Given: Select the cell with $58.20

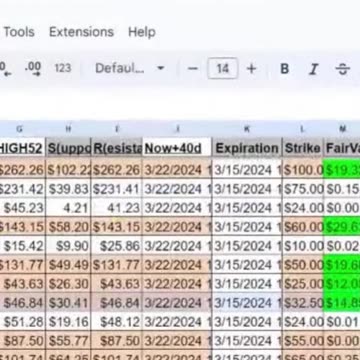Looking at the screenshot, I should 68,227.
